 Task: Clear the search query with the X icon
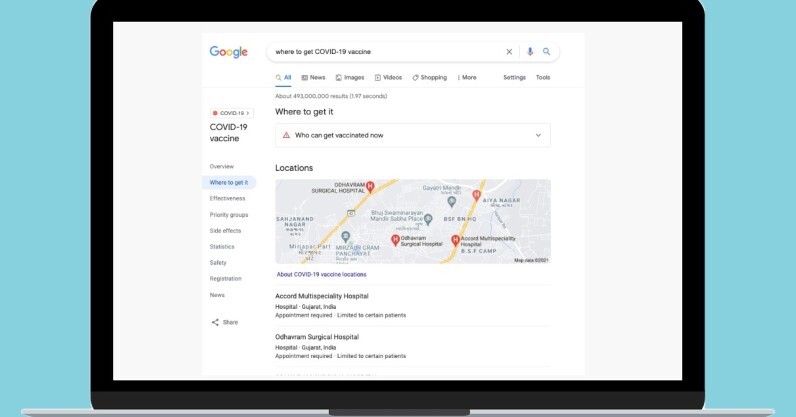click(509, 52)
